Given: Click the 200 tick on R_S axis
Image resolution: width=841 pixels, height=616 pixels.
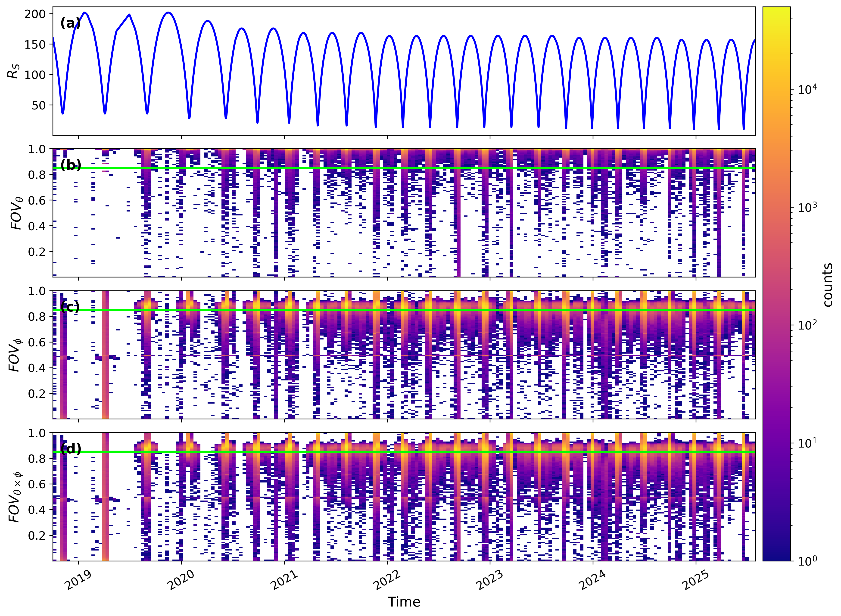Looking at the screenshot, I should tap(35, 14).
